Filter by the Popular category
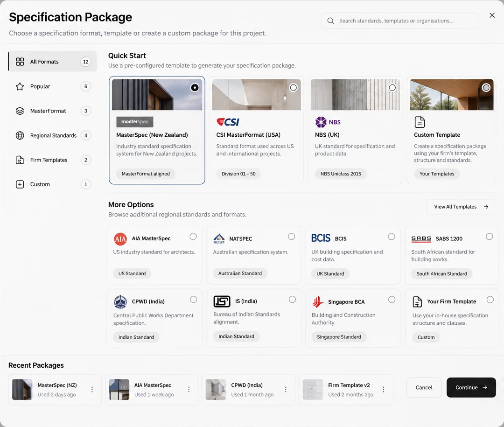504x427 pixels. pos(53,86)
